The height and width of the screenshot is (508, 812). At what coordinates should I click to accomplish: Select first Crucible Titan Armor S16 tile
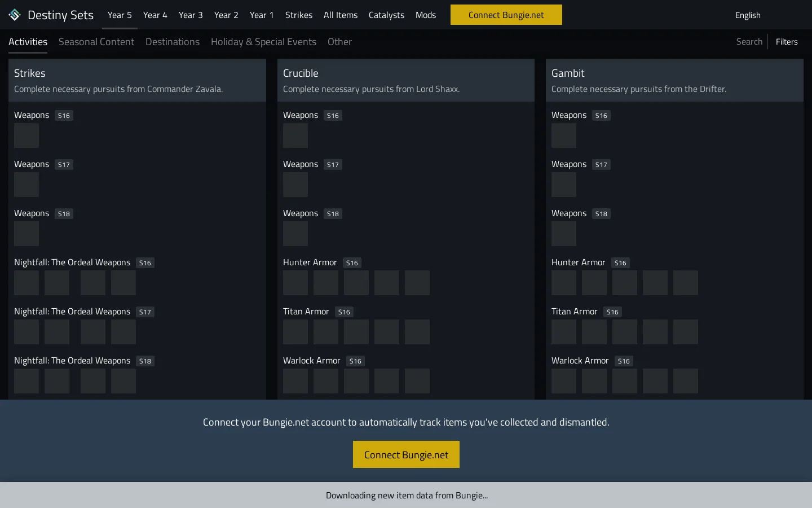pos(295,332)
